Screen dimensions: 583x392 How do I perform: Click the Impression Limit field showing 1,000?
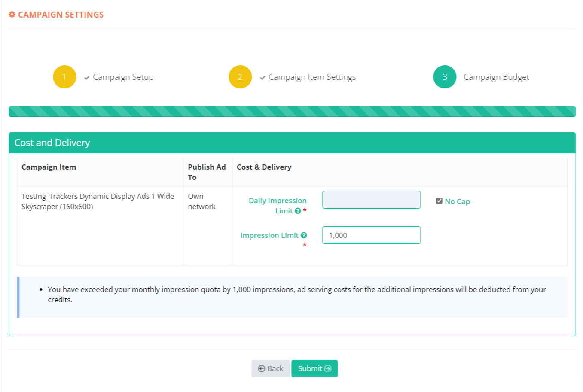[371, 235]
